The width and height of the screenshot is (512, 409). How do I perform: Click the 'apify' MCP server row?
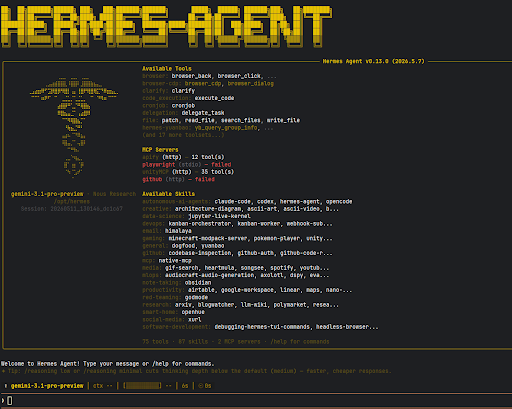[183, 157]
